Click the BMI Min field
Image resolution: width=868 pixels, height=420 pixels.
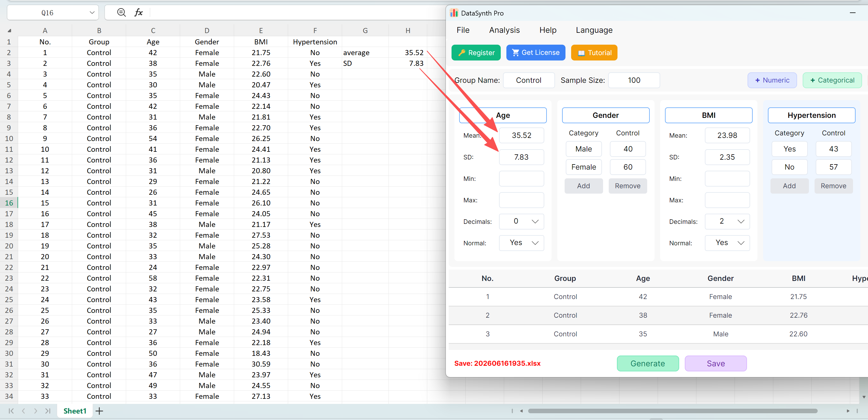coord(727,179)
